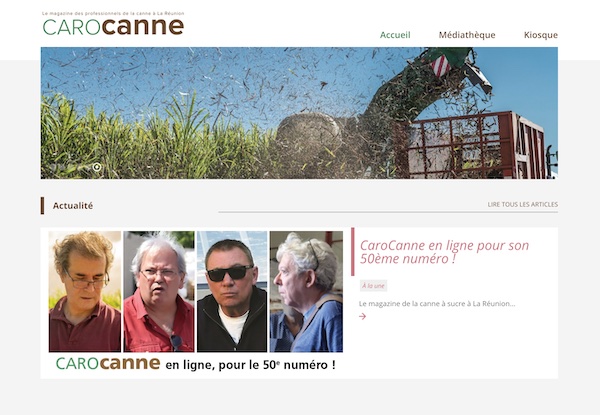This screenshot has height=415, width=600.
Task: Open the Médiathèque menu item
Action: click(467, 35)
